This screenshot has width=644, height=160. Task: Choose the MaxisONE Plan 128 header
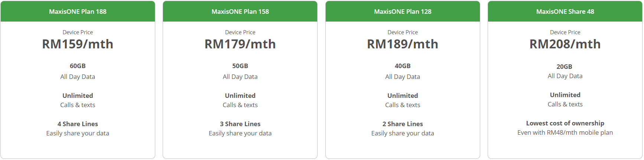[x=403, y=12]
